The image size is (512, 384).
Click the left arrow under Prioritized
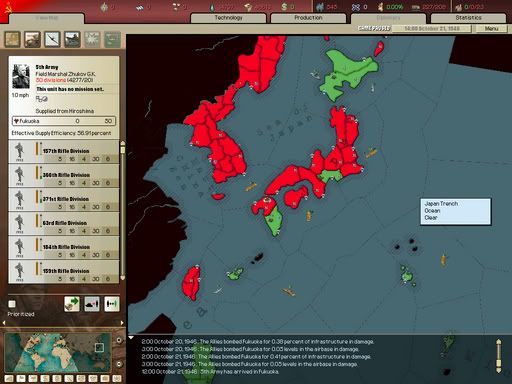[4, 323]
